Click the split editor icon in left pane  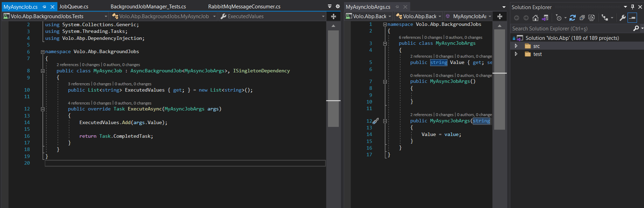tap(333, 16)
